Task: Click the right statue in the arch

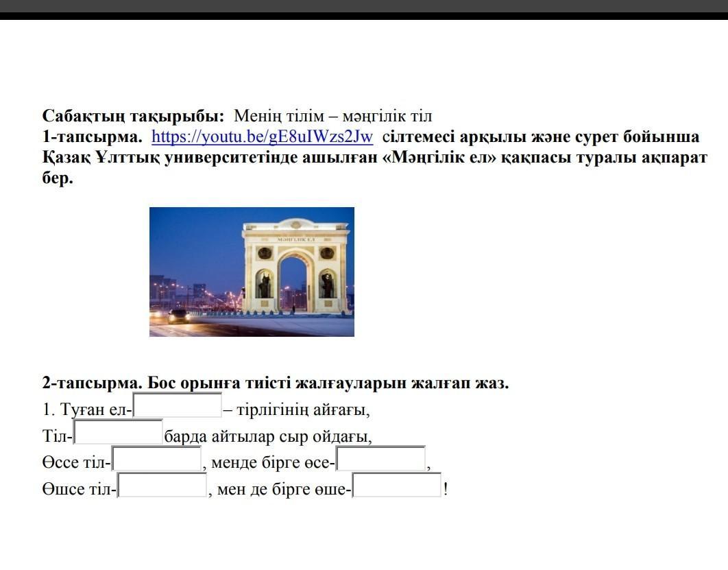Action: point(327,283)
